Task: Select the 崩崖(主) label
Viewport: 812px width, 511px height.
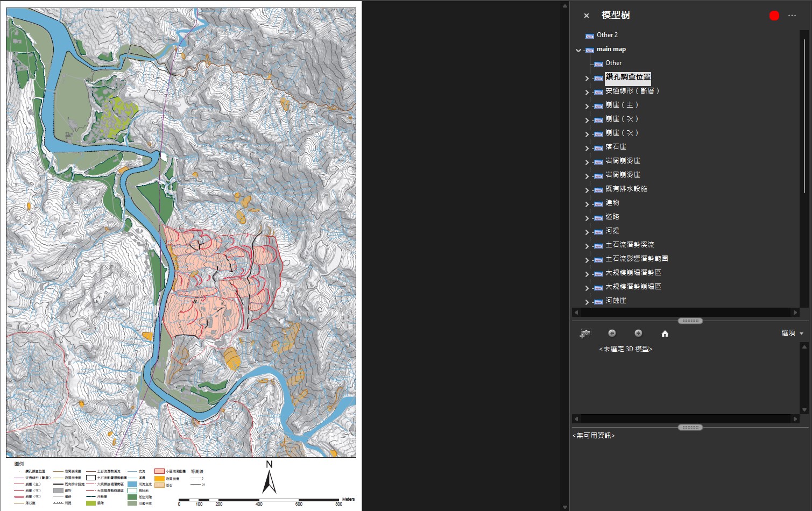Action: [622, 105]
